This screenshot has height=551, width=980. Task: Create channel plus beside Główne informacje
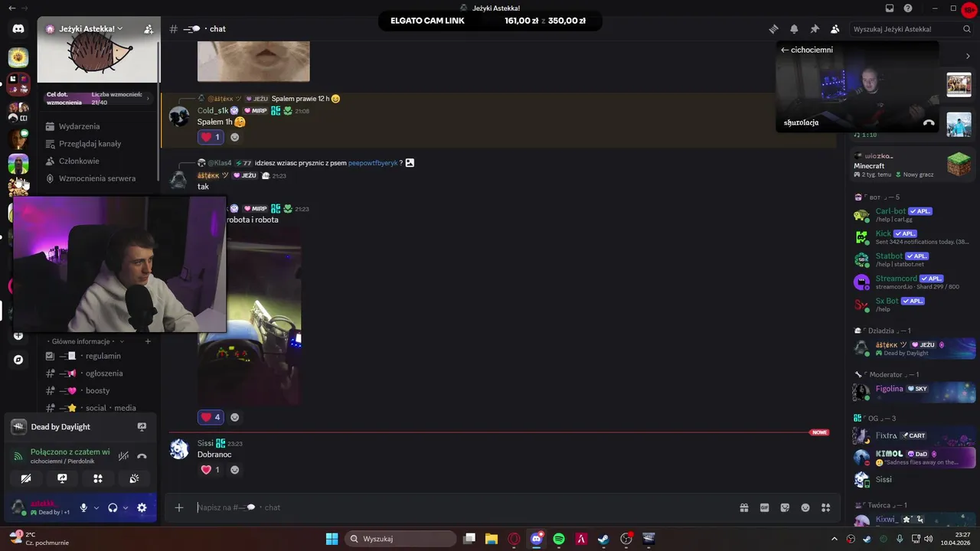coord(148,341)
